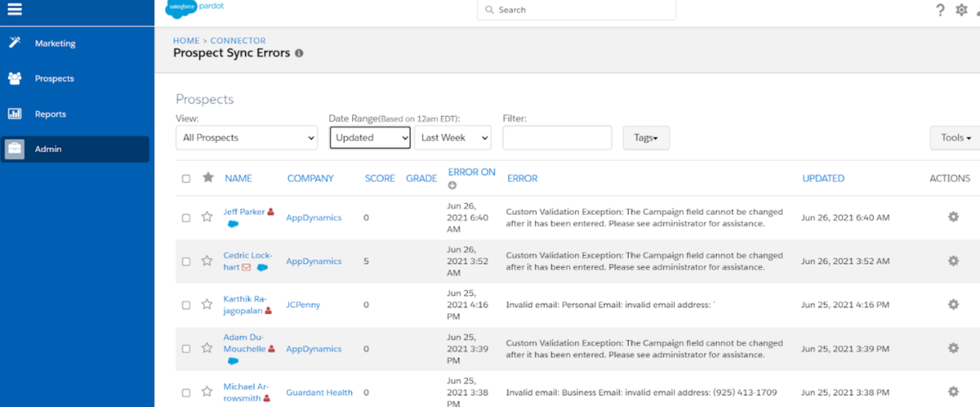Viewport: 980px width, 407px height.
Task: Star the Adam DuMouchelle prospect
Action: pyautogui.click(x=207, y=350)
